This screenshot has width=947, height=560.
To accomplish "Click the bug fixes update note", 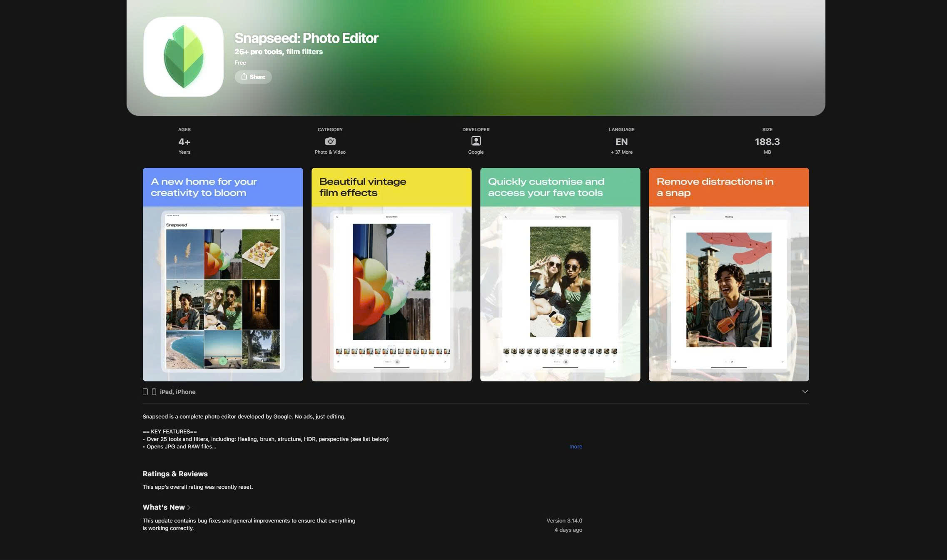I will coord(249,525).
